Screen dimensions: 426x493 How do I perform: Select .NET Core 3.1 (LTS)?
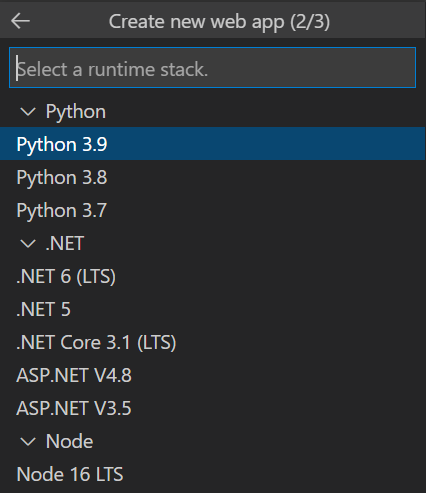[x=213, y=342]
